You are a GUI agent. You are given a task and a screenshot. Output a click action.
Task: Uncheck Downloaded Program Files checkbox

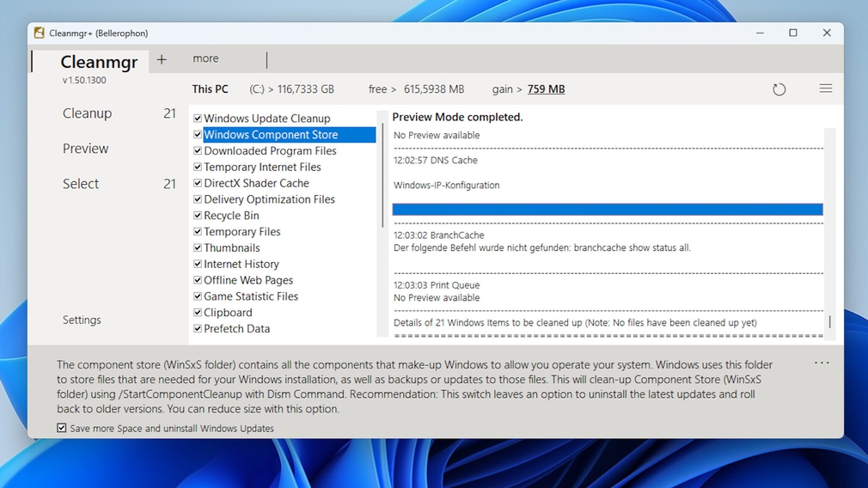198,150
